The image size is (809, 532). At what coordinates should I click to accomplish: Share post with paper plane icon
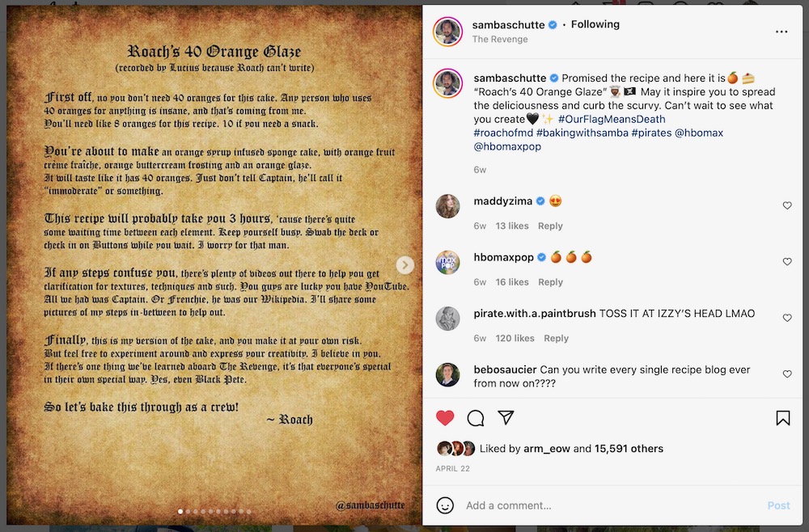[x=506, y=417]
